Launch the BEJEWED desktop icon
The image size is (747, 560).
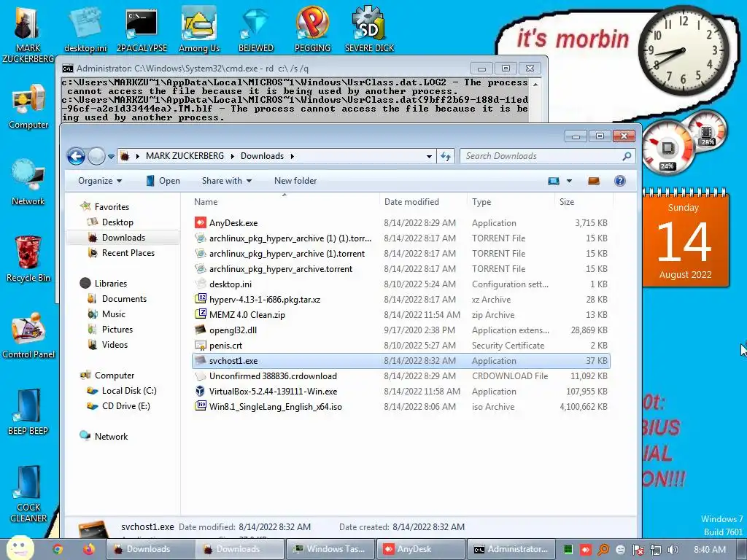(256, 31)
